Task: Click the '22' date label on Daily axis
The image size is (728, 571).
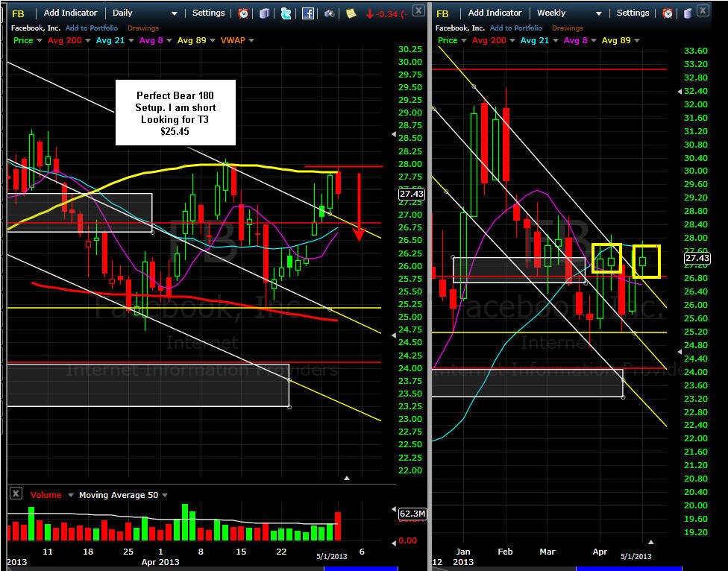Action: tap(281, 552)
